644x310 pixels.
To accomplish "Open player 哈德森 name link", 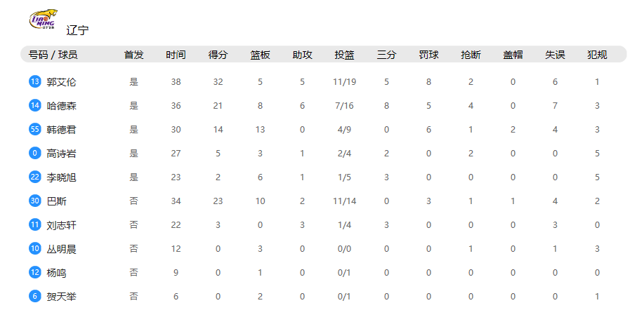I will [61, 106].
